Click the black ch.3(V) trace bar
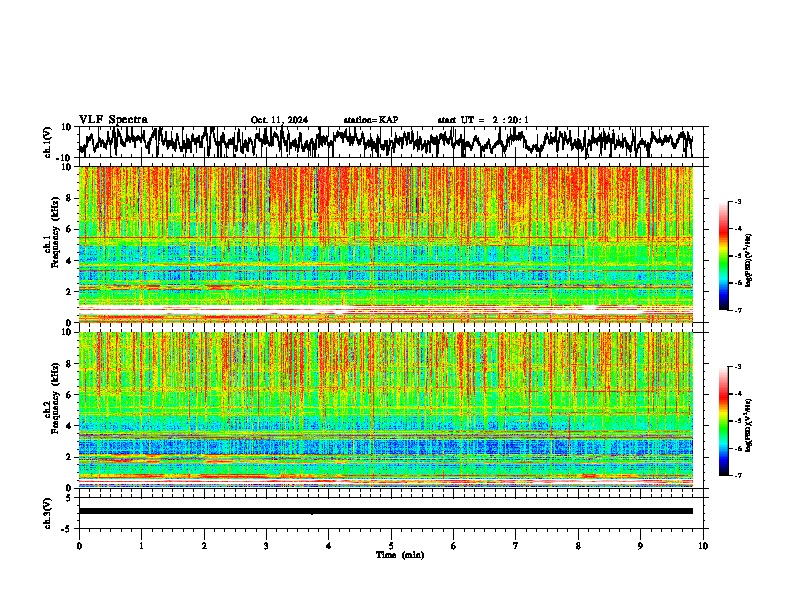Screen dimensions: 792x612 coord(386,511)
